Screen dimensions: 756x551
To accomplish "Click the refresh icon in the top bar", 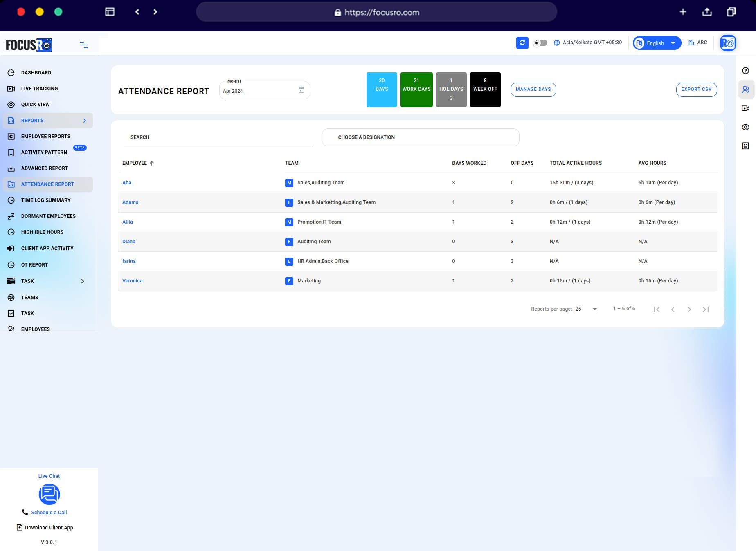I will coord(522,43).
